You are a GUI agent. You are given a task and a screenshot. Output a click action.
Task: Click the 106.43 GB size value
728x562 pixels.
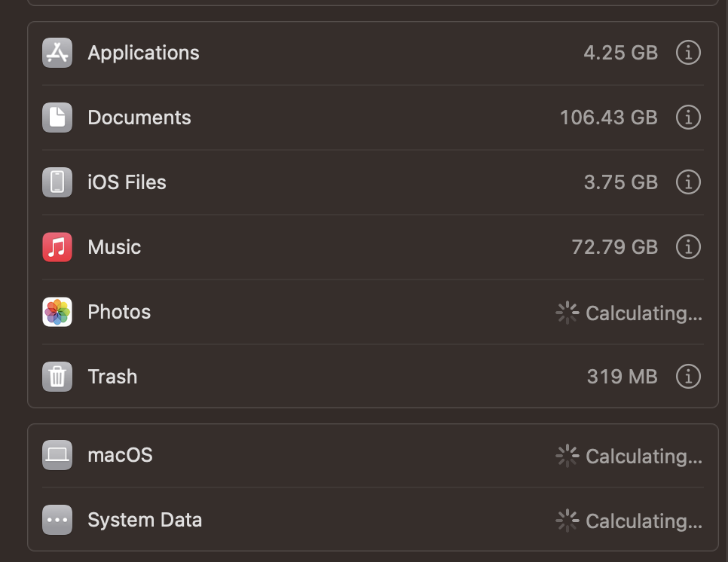(609, 118)
